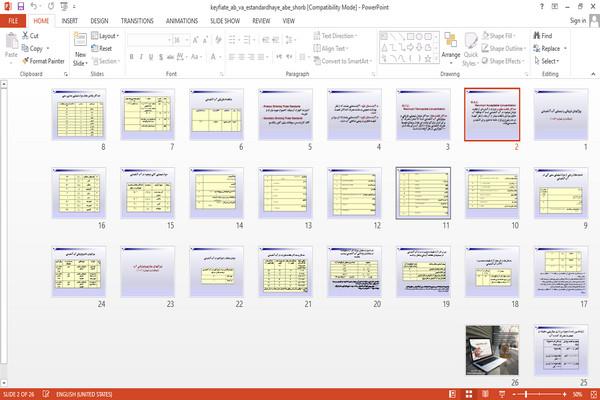Image resolution: width=600 pixels, height=400 pixels.
Task: Click the Text Direction button
Action: [x=336, y=36]
